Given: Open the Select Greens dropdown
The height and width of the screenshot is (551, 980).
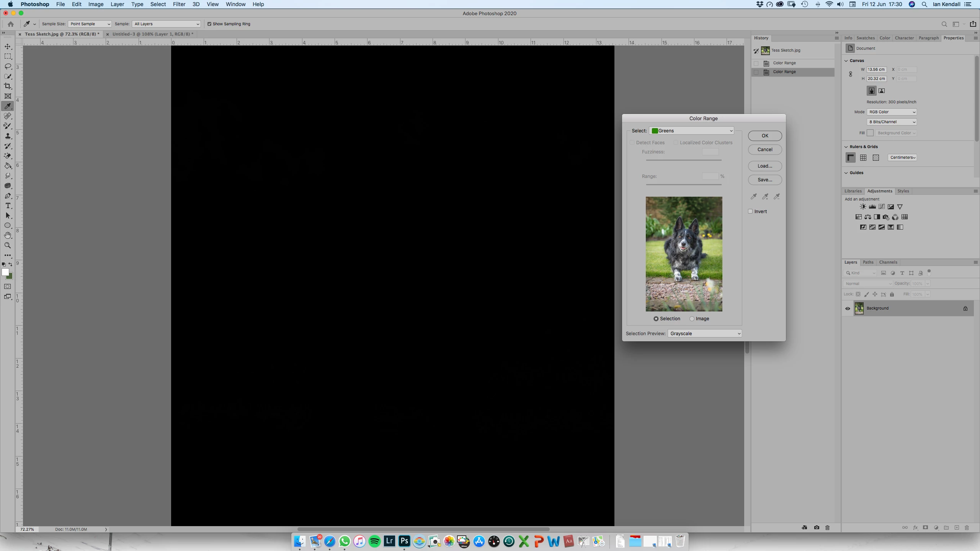Looking at the screenshot, I should point(691,131).
